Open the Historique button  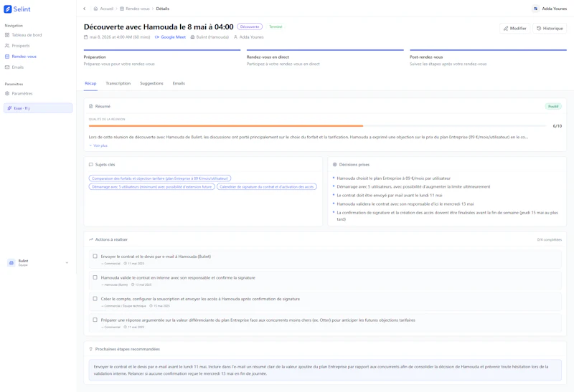tap(550, 28)
